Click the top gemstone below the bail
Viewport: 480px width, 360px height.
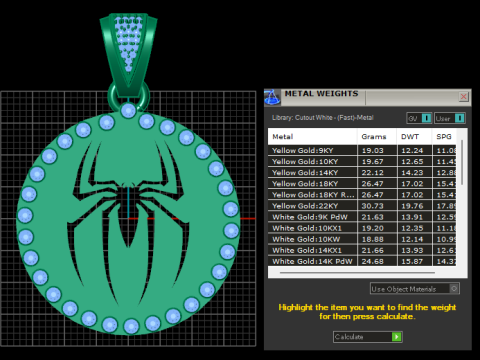[128, 110]
